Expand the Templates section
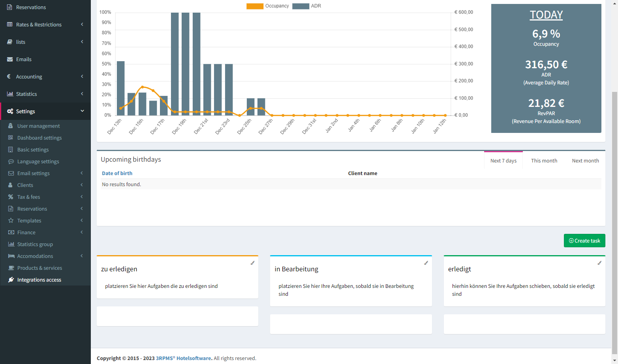The image size is (618, 364). (82, 220)
